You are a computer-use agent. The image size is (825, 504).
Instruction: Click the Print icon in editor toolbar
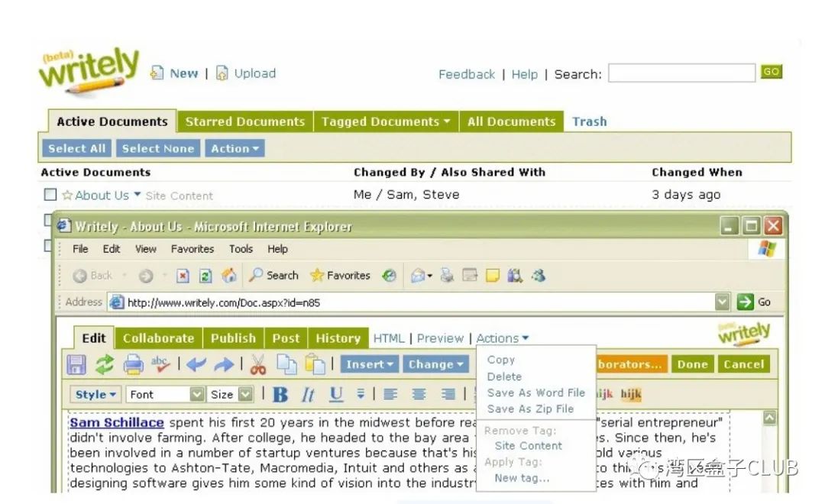[x=133, y=364]
